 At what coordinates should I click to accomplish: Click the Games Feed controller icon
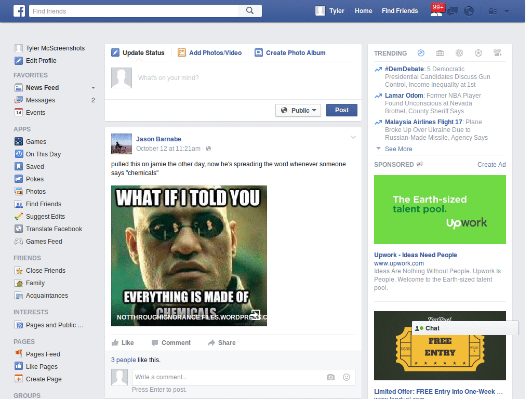pyautogui.click(x=19, y=241)
